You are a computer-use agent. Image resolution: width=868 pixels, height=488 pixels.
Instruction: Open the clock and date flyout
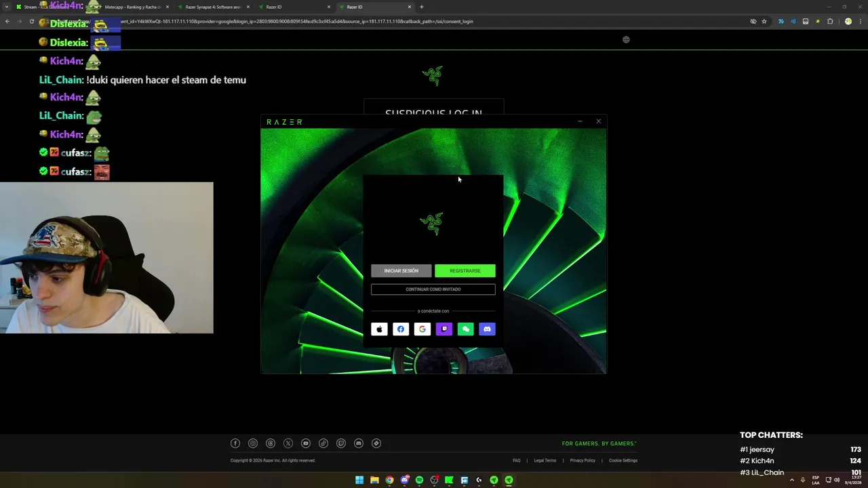pos(852,480)
